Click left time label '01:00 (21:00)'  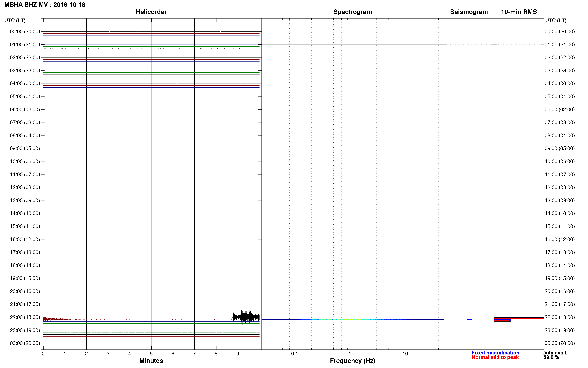(x=25, y=45)
